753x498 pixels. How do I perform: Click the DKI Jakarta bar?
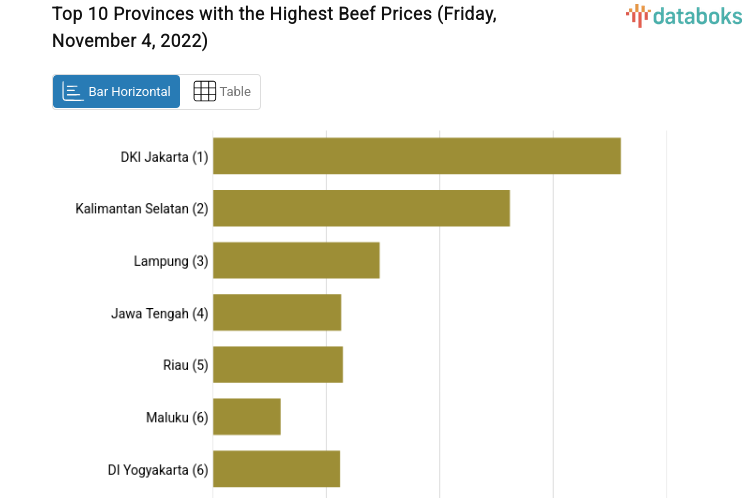pos(416,156)
